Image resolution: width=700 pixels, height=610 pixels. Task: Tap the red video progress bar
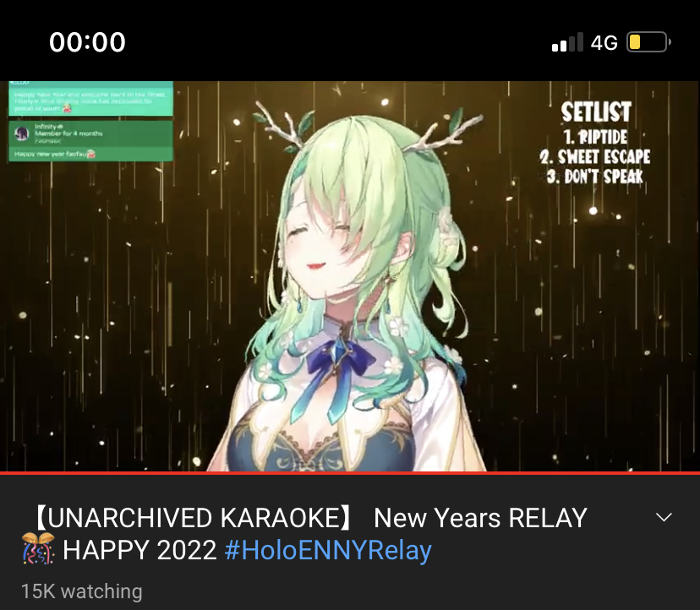[x=350, y=472]
